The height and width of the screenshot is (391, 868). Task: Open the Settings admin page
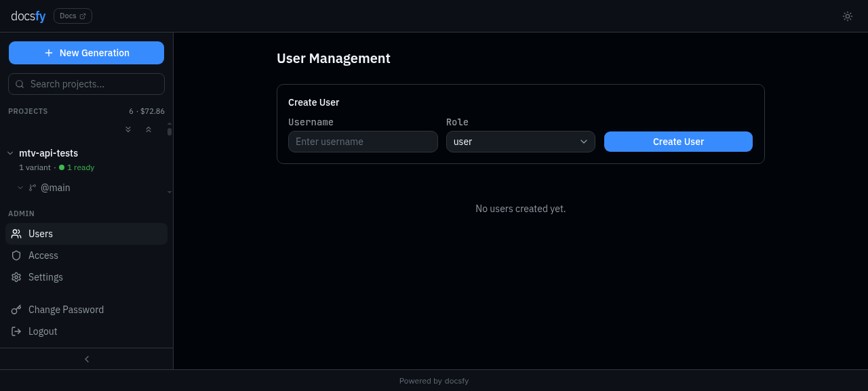coord(86,277)
